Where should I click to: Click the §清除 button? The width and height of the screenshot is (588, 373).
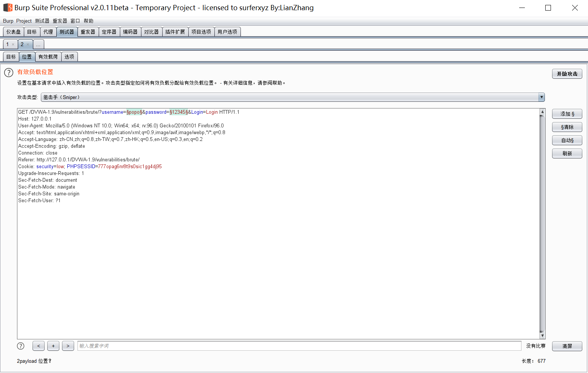pos(567,127)
